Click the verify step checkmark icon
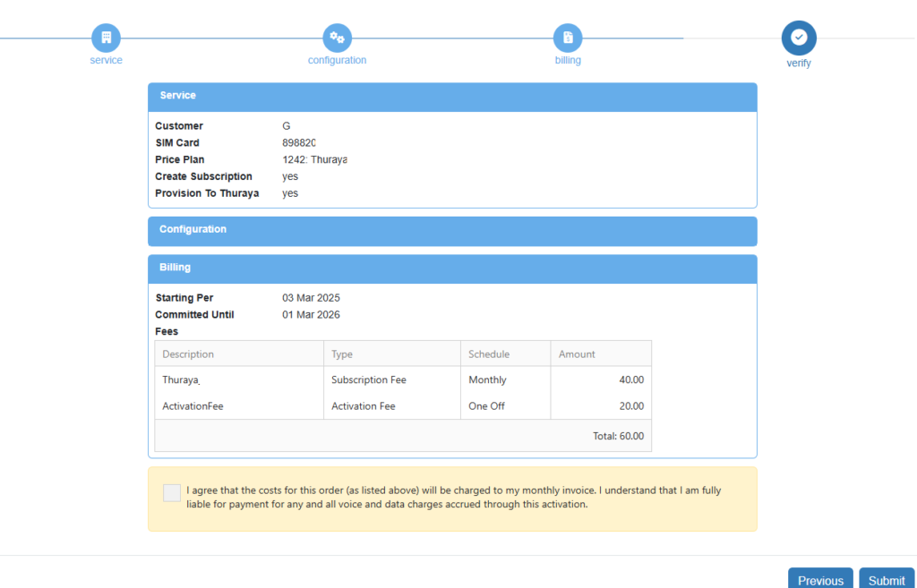The image size is (917, 588). (x=799, y=38)
